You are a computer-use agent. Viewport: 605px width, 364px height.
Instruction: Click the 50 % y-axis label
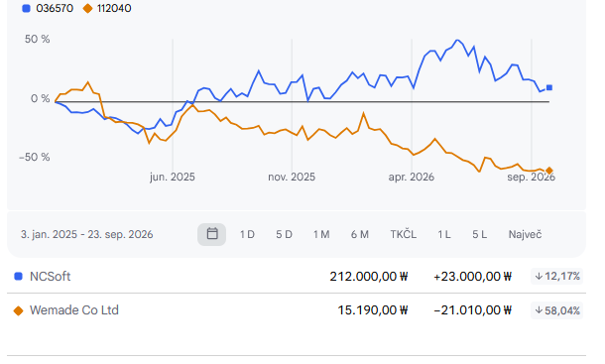click(x=37, y=39)
